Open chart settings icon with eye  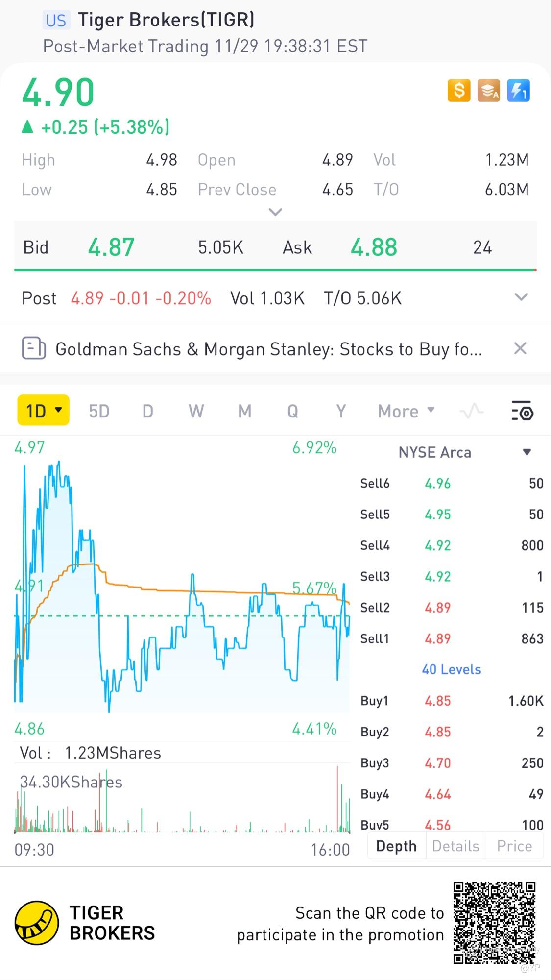click(522, 411)
